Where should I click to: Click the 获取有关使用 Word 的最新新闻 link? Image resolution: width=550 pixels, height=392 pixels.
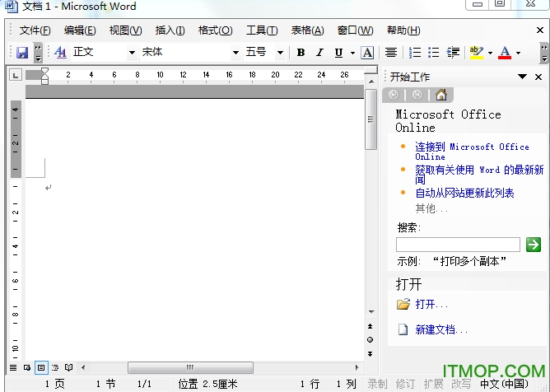click(x=479, y=175)
